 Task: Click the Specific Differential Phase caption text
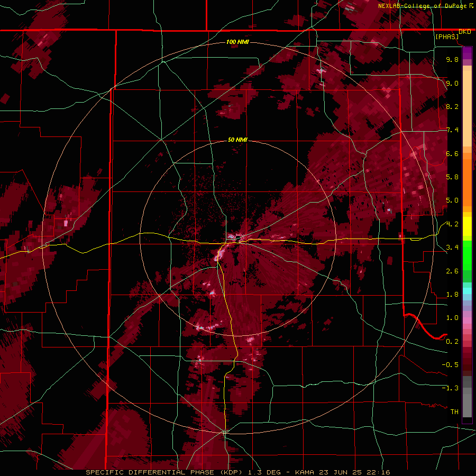coord(237,472)
